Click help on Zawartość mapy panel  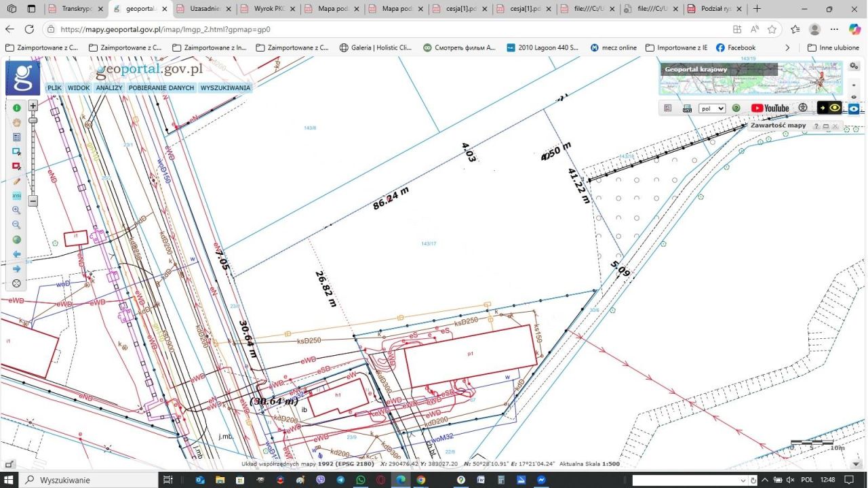(816, 126)
